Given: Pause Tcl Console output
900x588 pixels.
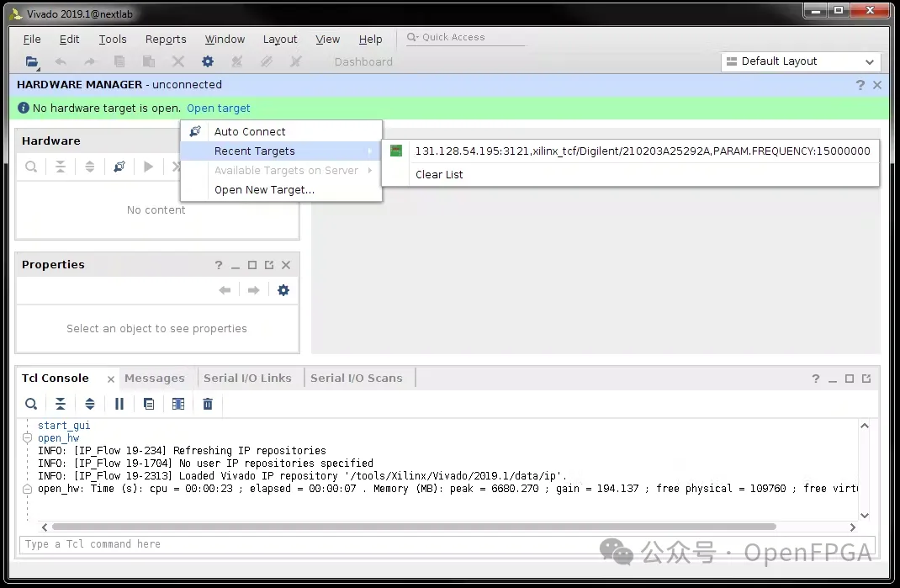Looking at the screenshot, I should coord(119,405).
